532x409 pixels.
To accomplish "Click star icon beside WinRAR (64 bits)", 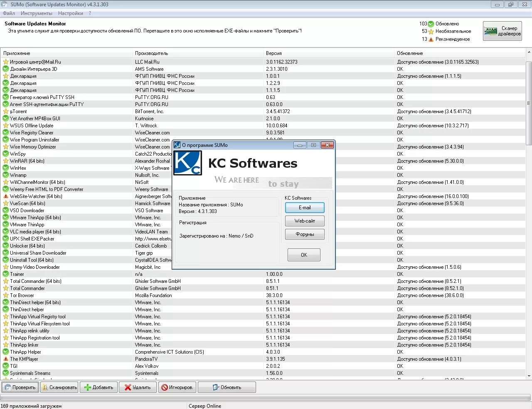I will coord(6,161).
